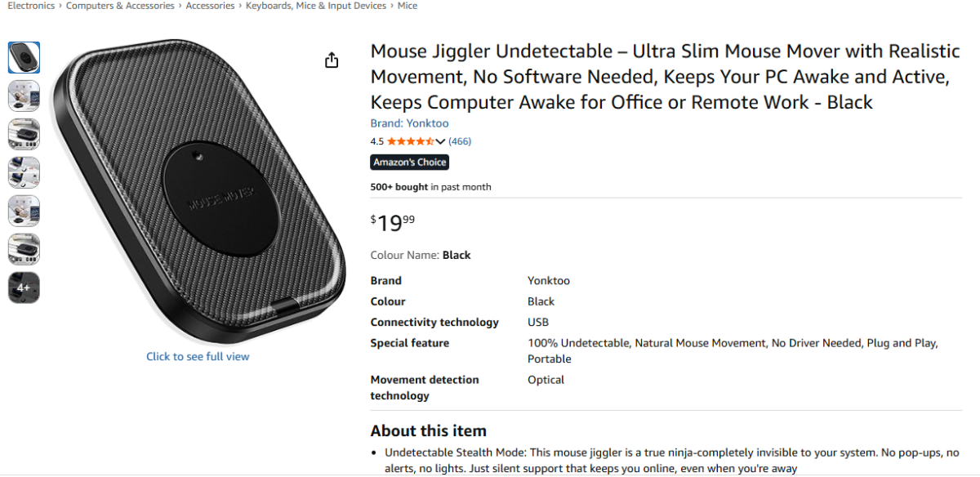Go to Mice breadcrumb category
This screenshot has height=477, width=980.
pyautogui.click(x=407, y=6)
